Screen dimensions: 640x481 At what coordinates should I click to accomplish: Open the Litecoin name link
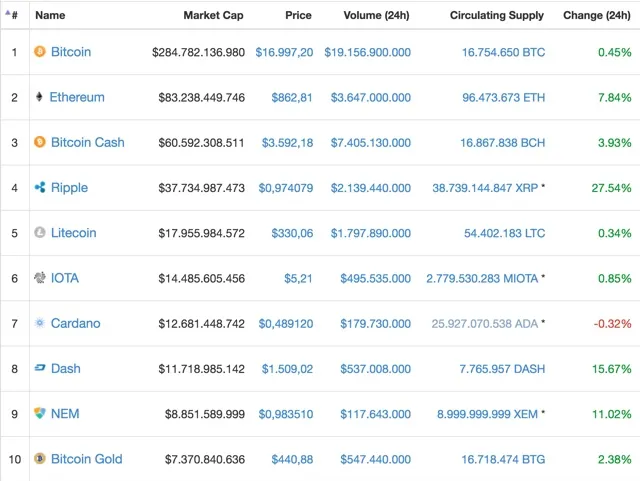pos(73,233)
